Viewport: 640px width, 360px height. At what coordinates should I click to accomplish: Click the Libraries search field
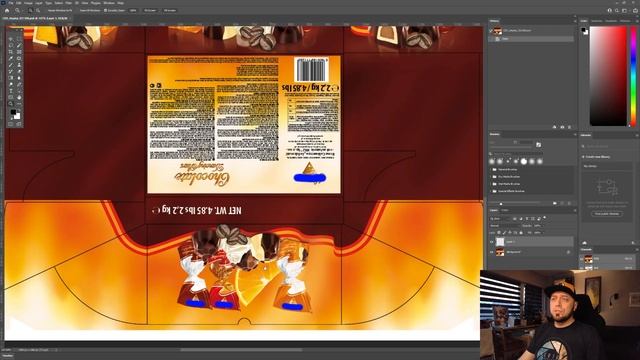(x=608, y=146)
